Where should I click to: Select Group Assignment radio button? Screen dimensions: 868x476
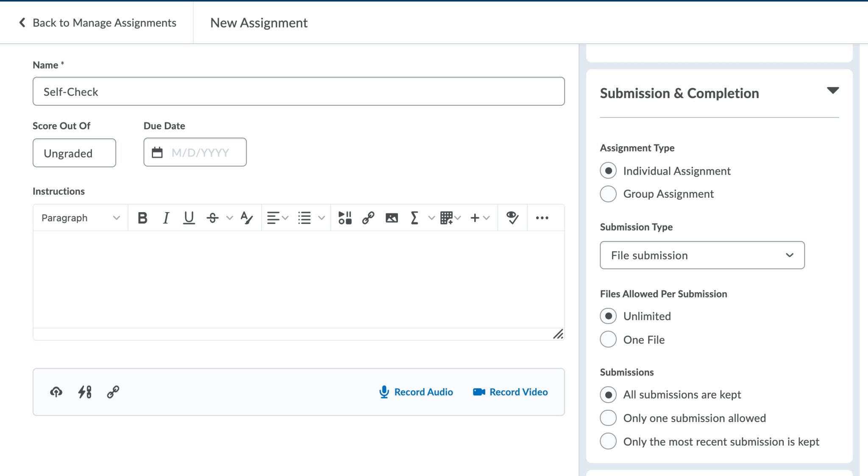pos(608,194)
